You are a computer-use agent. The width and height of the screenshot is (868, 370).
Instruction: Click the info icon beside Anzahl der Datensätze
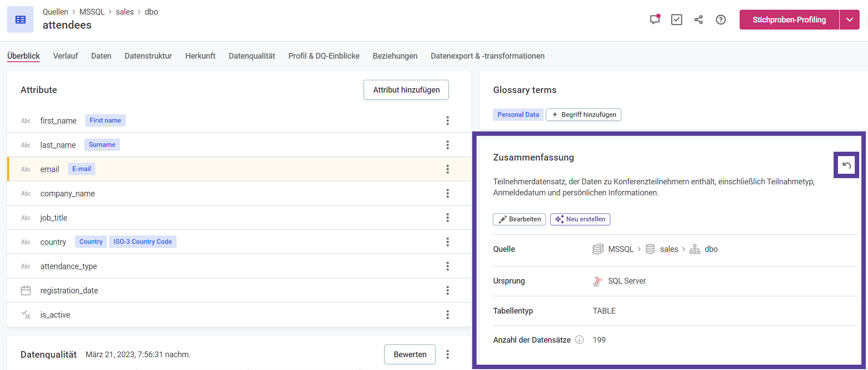579,340
